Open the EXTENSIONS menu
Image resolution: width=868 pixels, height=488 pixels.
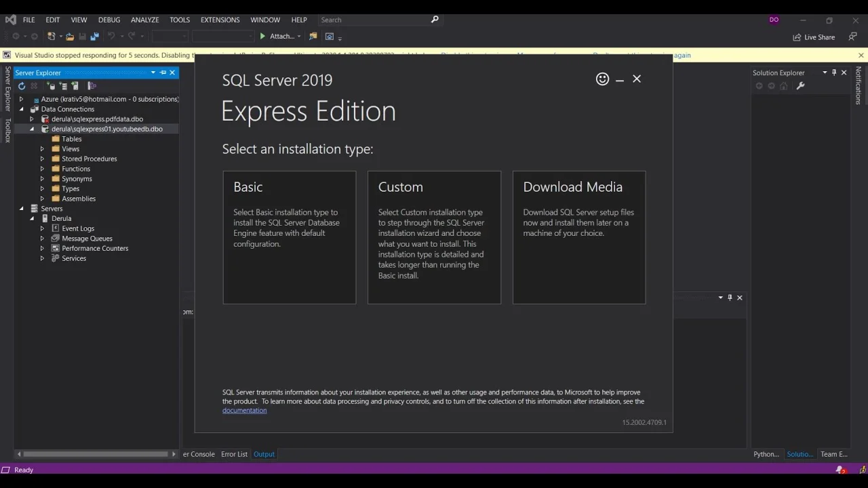coord(220,20)
